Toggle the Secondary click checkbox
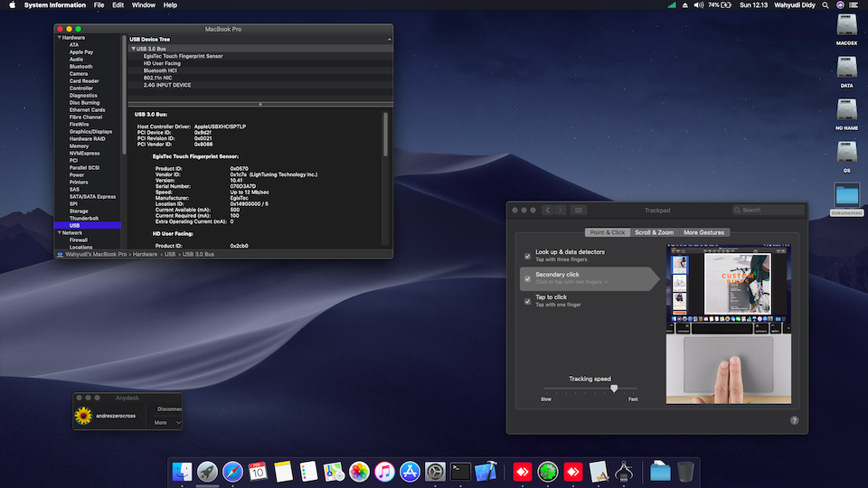Viewport: 868px width, 488px height. pyautogui.click(x=527, y=279)
